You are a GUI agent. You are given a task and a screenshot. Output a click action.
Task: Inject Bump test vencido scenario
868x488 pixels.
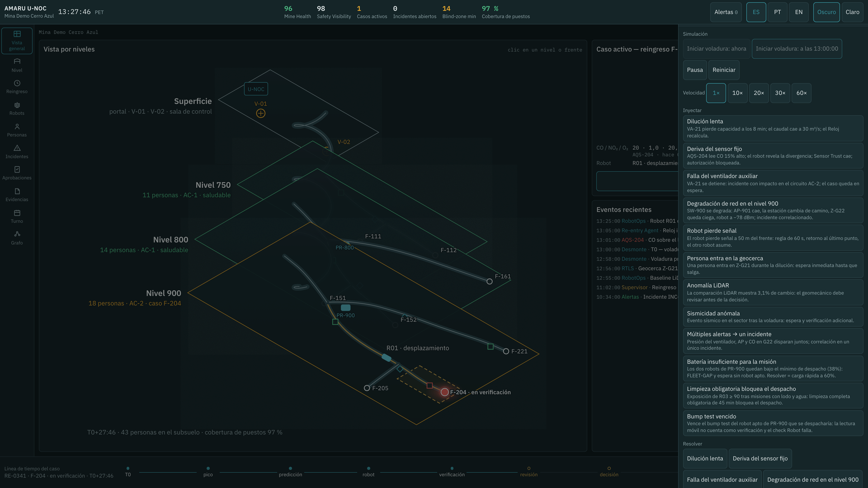tap(773, 423)
